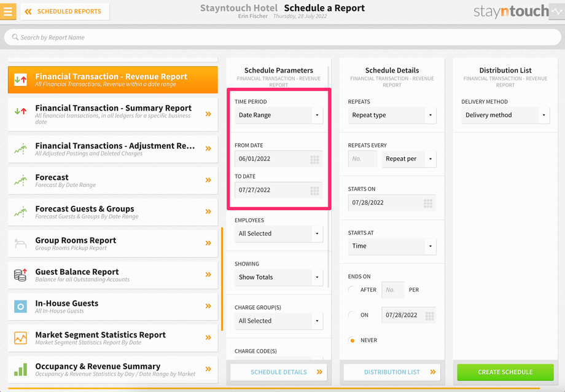Viewport: 565px width, 392px height.
Task: Select the Forecast report title
Action: tap(52, 177)
